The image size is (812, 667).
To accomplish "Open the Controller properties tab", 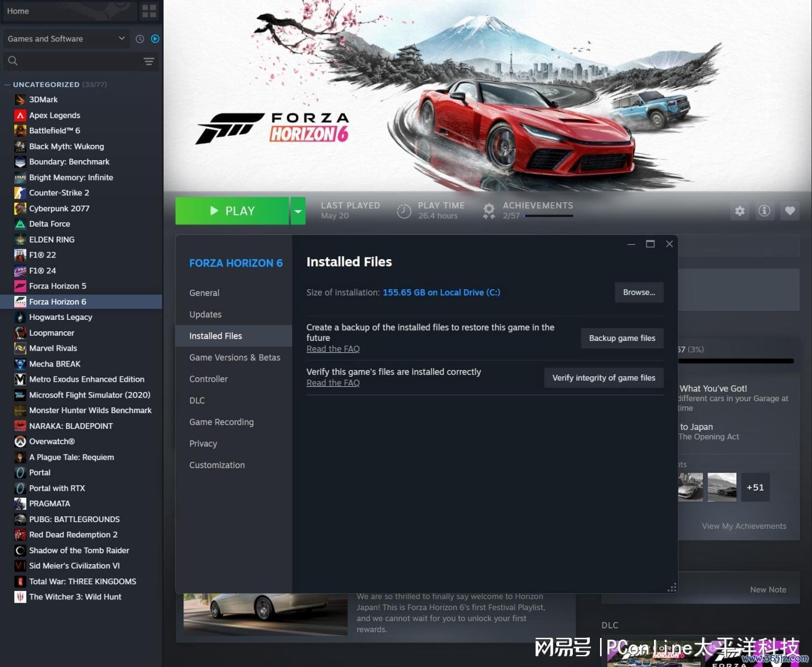I will click(x=234, y=379).
